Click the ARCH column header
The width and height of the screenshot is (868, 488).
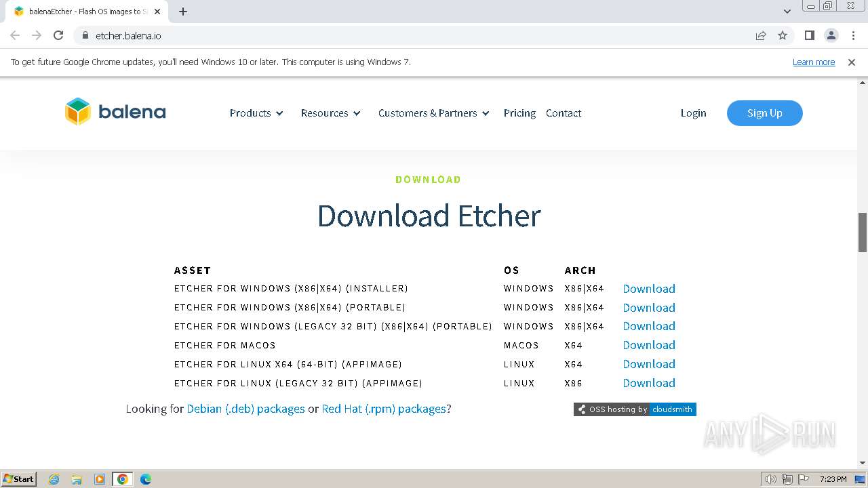[x=580, y=270]
